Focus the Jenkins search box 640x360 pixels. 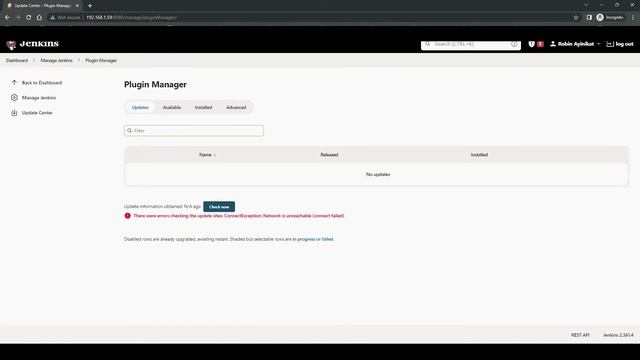click(471, 44)
